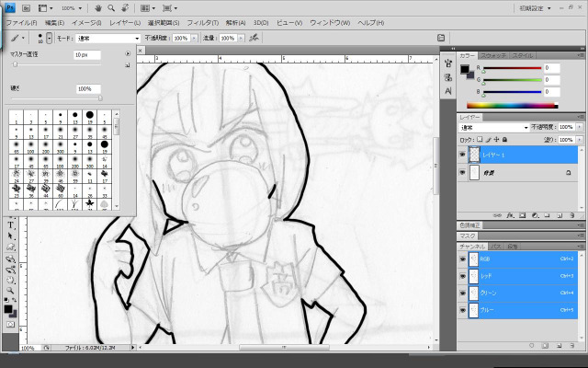This screenshot has width=588, height=368.
Task: Expand the brush preset picker arrow
Action: 49,39
